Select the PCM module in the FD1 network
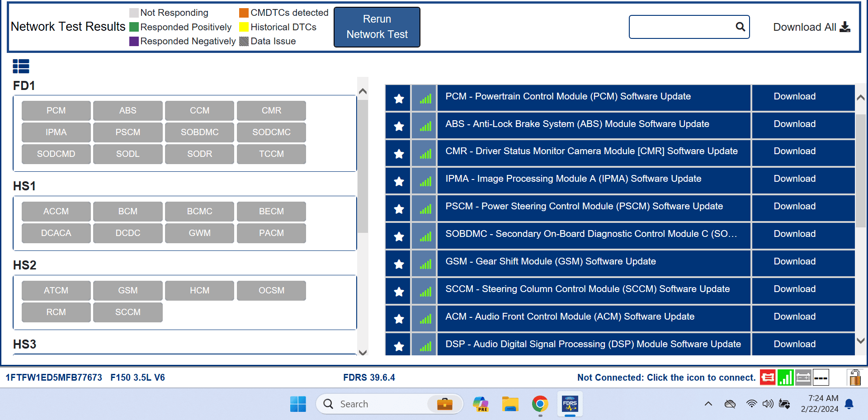The height and width of the screenshot is (420, 868). click(56, 110)
